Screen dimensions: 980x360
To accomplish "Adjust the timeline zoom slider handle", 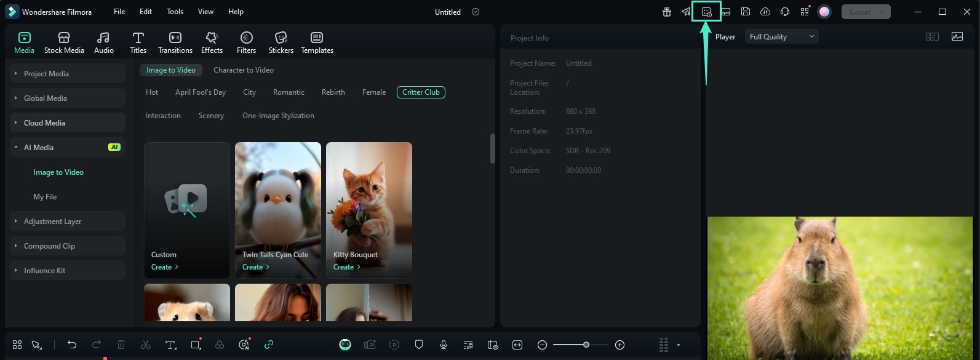I will tap(586, 345).
